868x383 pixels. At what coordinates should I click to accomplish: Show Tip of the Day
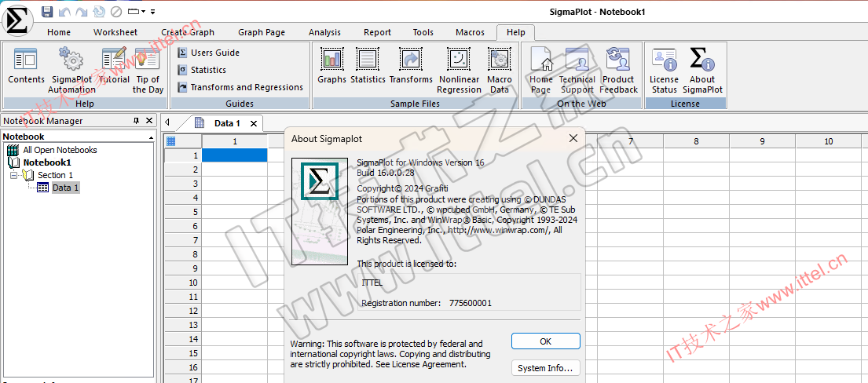[148, 71]
